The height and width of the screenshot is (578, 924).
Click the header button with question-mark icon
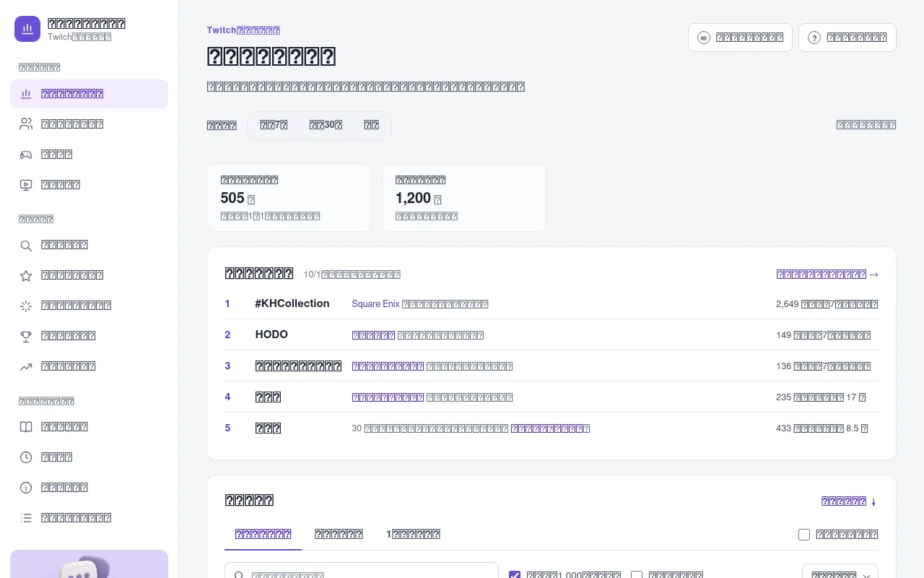847,38
